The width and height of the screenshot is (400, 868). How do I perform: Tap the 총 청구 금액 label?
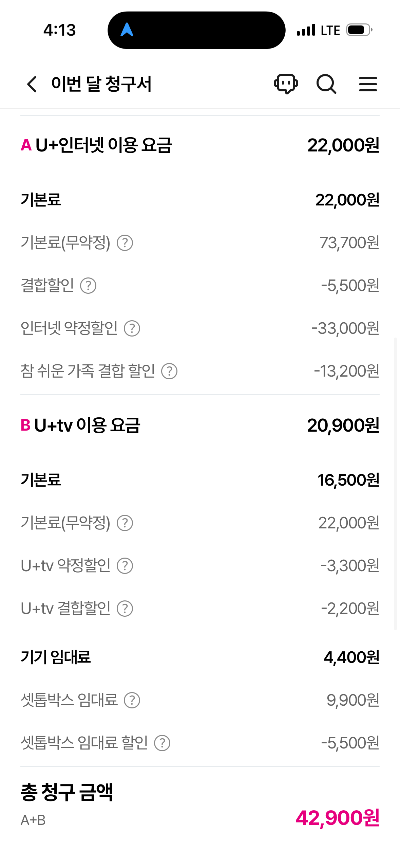(67, 793)
